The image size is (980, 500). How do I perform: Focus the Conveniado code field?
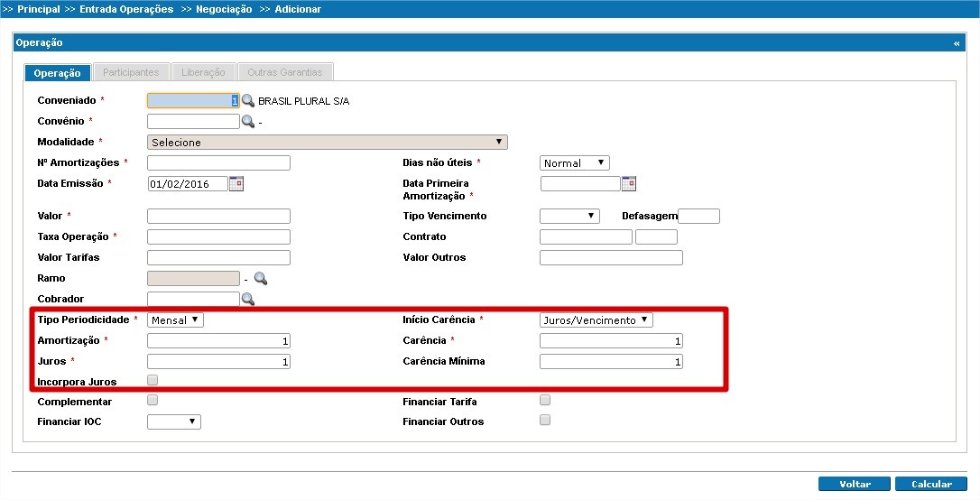point(193,100)
